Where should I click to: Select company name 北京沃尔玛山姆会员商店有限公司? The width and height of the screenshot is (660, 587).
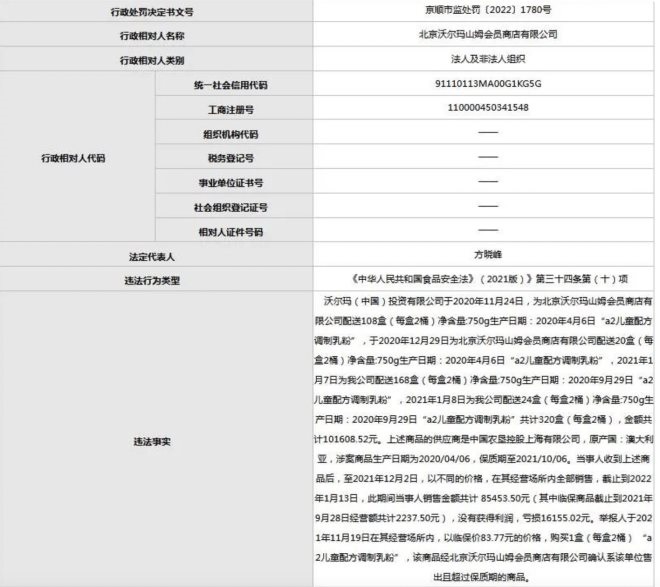(x=488, y=35)
